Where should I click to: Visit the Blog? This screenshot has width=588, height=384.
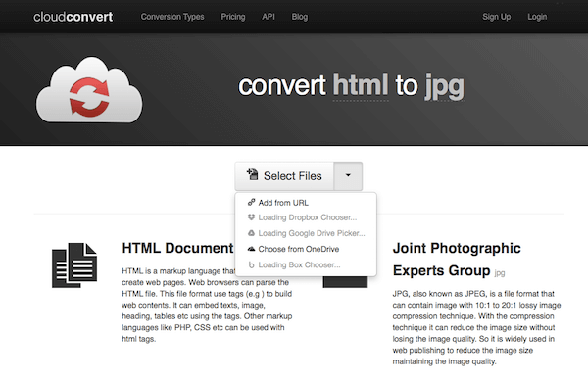[x=300, y=17]
